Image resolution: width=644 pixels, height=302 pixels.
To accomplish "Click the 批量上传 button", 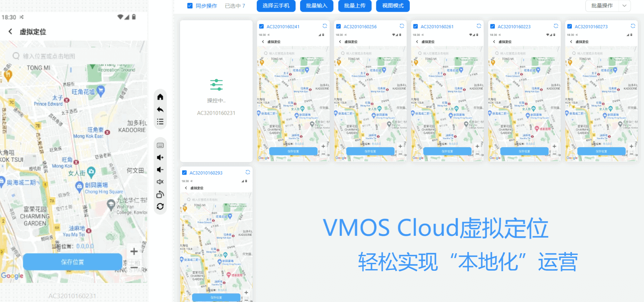I will 355,6.
